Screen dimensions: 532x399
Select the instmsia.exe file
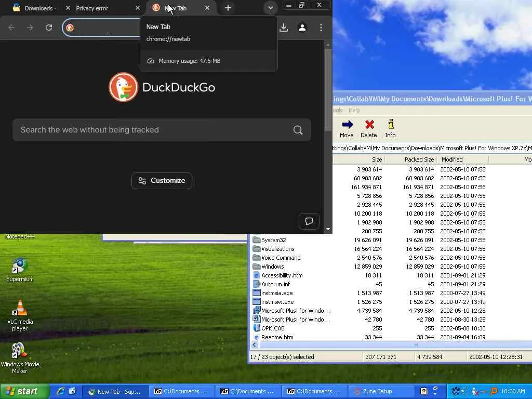[x=277, y=293]
